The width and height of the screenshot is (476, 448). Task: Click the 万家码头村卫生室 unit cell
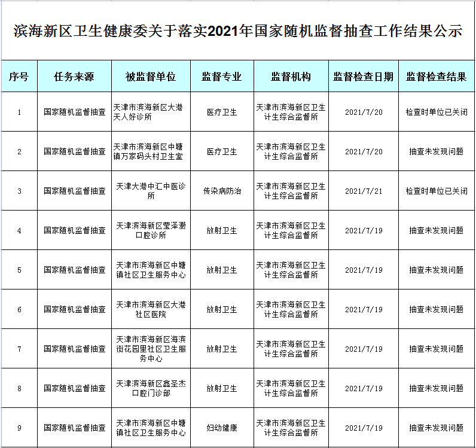tap(151, 151)
